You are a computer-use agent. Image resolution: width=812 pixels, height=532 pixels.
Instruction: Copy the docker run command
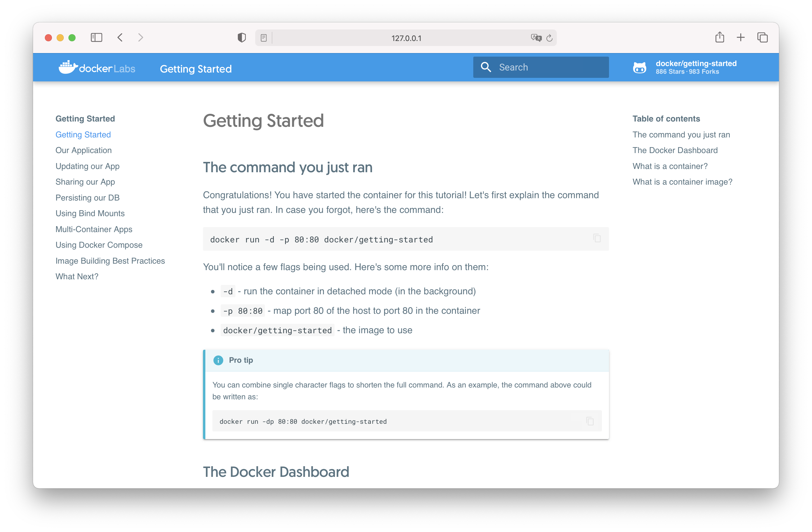coord(597,238)
